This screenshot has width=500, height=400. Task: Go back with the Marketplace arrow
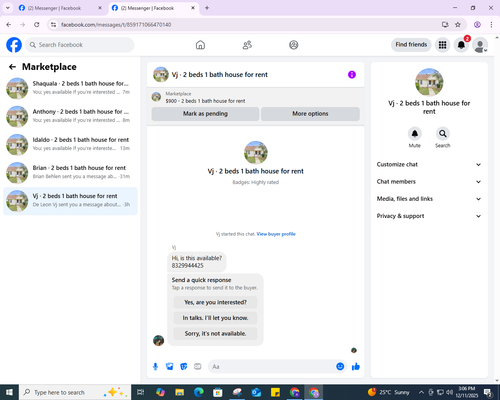(12, 67)
